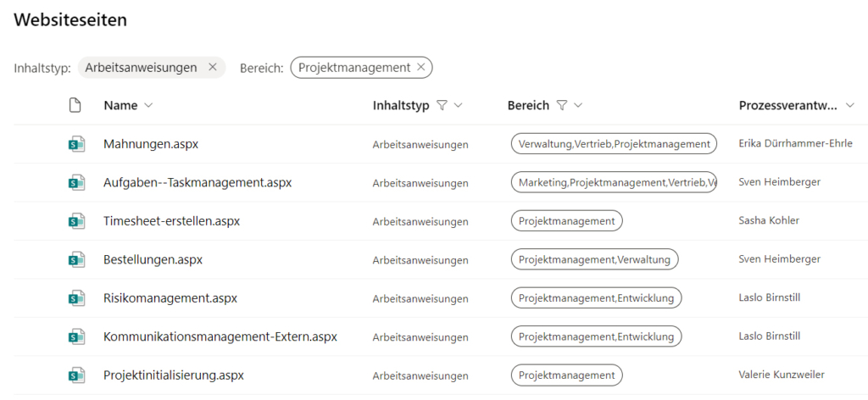Viewport: 868px width, 400px height.
Task: Click Sven Heimberger in Bestellungen row
Action: (x=780, y=258)
